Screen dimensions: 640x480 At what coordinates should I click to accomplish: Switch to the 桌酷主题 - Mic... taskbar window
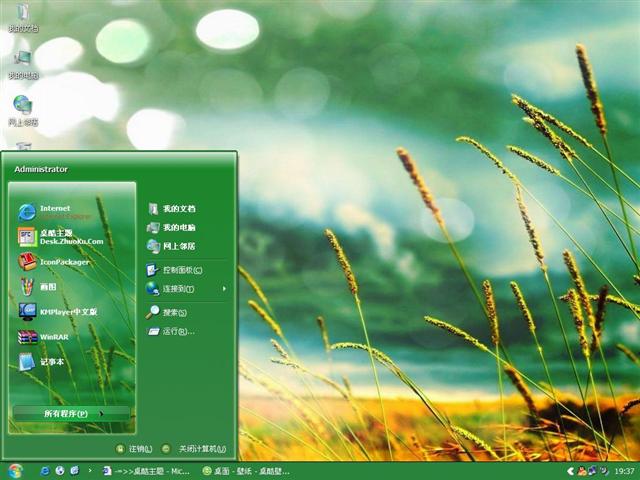147,471
